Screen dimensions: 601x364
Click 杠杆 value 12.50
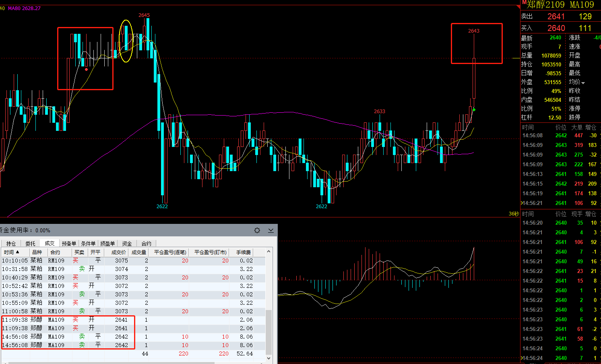(x=555, y=118)
